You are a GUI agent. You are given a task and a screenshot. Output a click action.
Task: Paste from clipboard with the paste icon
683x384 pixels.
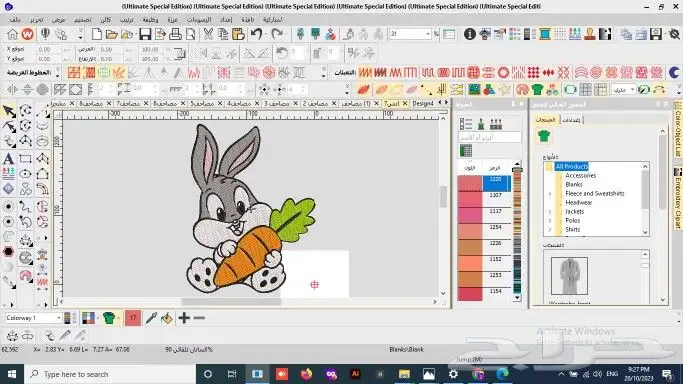238,34
